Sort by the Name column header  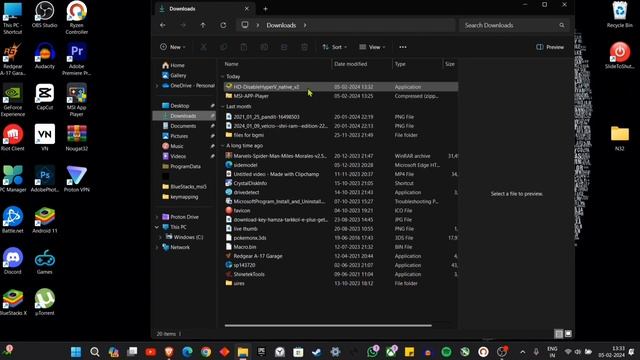point(277,64)
